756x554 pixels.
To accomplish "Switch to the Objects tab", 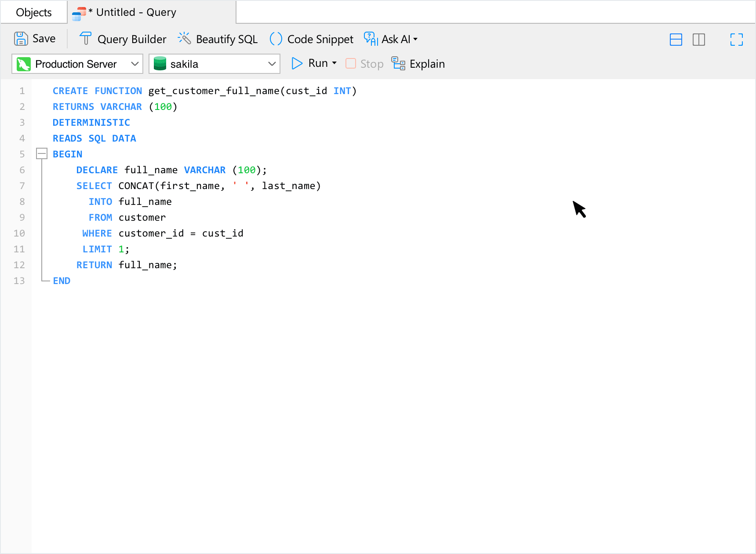I will [x=34, y=12].
